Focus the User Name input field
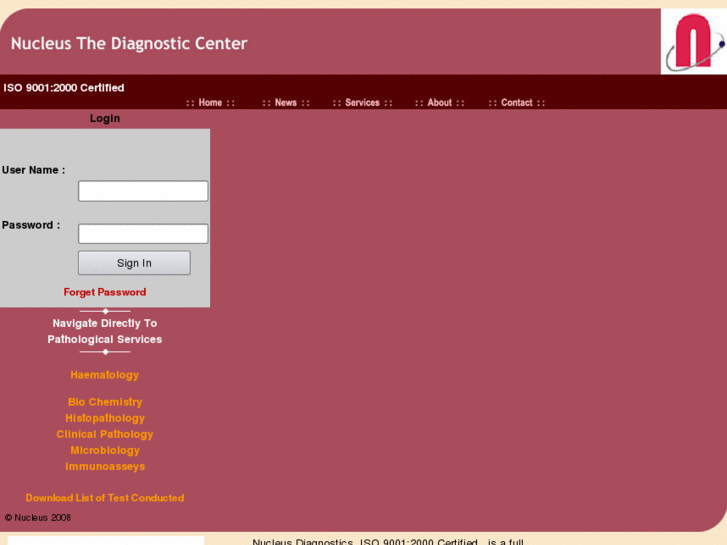Screen dimensions: 727x545 point(143,191)
